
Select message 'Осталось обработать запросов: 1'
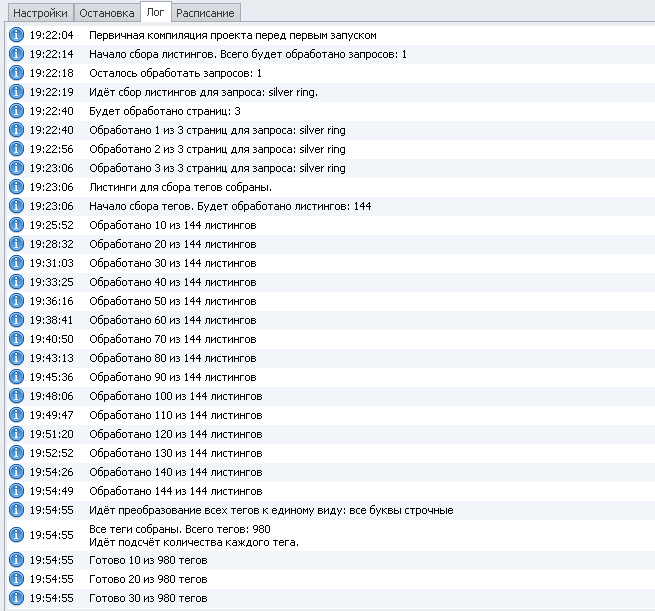(x=175, y=74)
